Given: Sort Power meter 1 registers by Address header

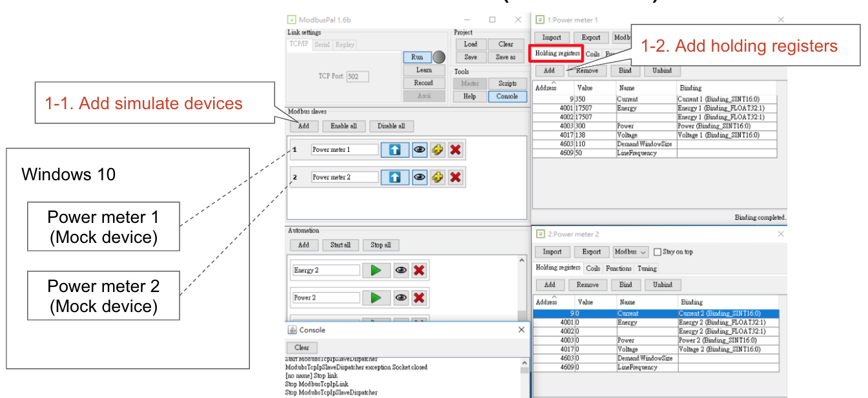Looking at the screenshot, I should coord(546,87).
